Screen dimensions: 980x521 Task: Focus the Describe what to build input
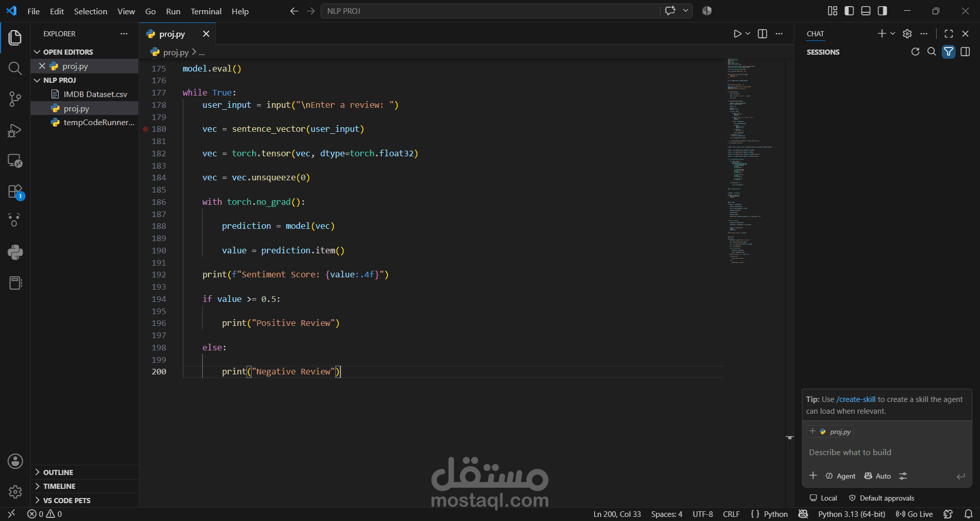(x=887, y=453)
